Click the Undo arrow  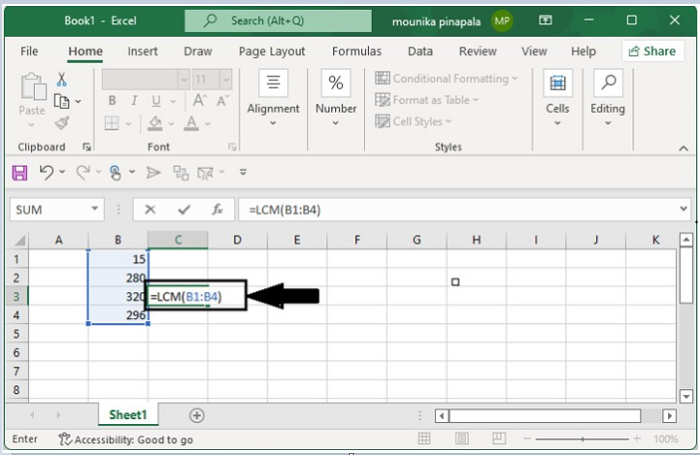pyautogui.click(x=46, y=172)
